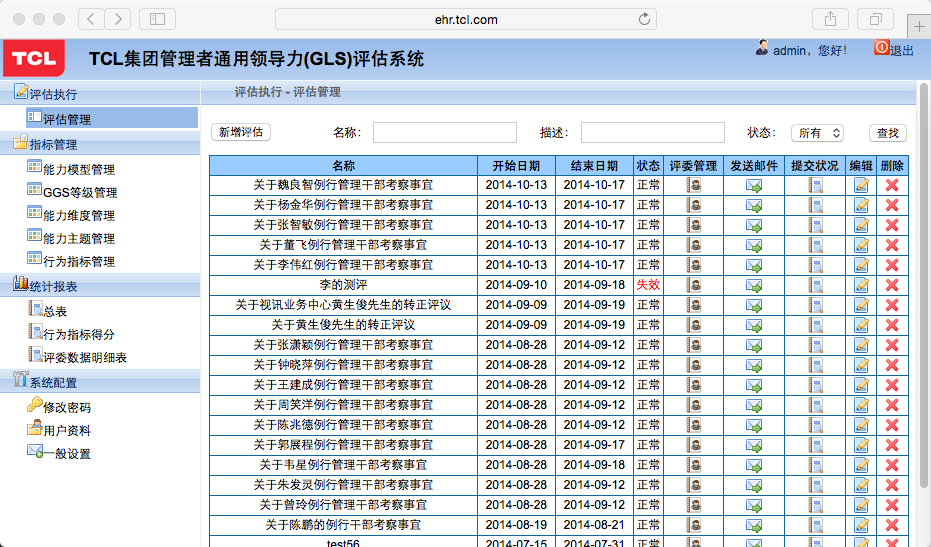Click the 名称 column header
931x547 pixels.
[343, 166]
